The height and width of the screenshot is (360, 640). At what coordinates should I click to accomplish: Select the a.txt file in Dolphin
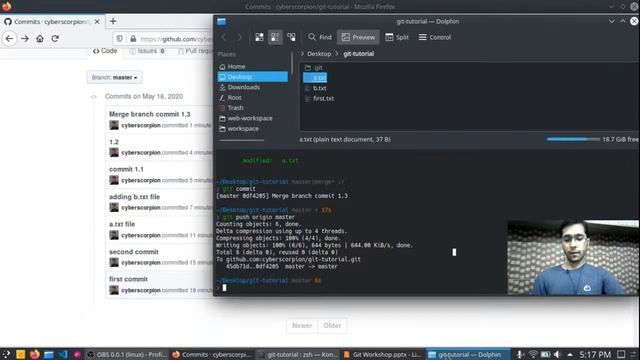point(315,78)
